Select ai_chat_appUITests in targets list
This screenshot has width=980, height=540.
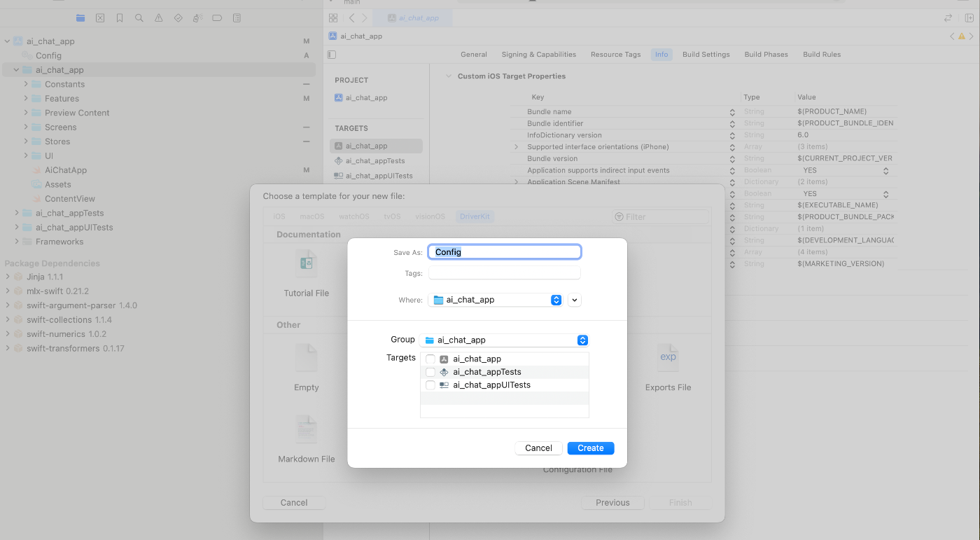(x=379, y=176)
